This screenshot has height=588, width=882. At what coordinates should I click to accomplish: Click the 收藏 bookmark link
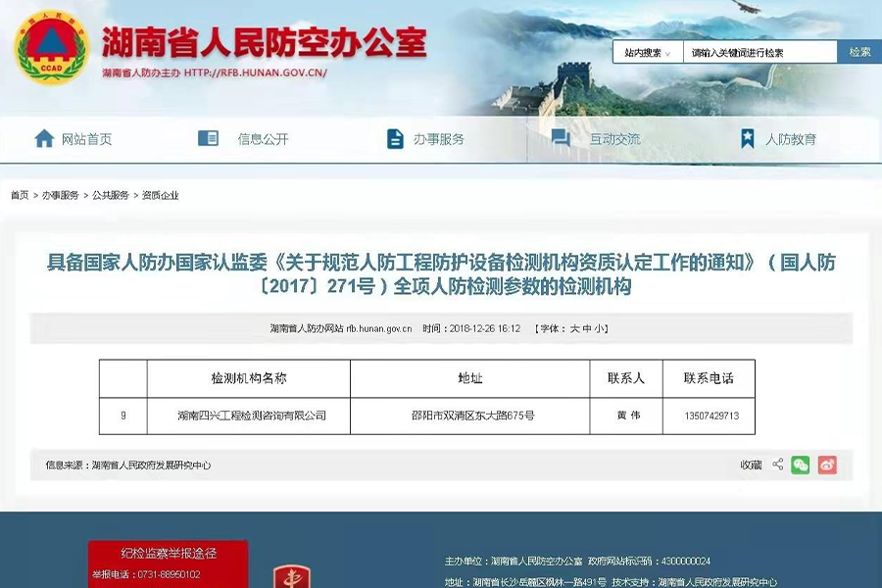tap(751, 465)
